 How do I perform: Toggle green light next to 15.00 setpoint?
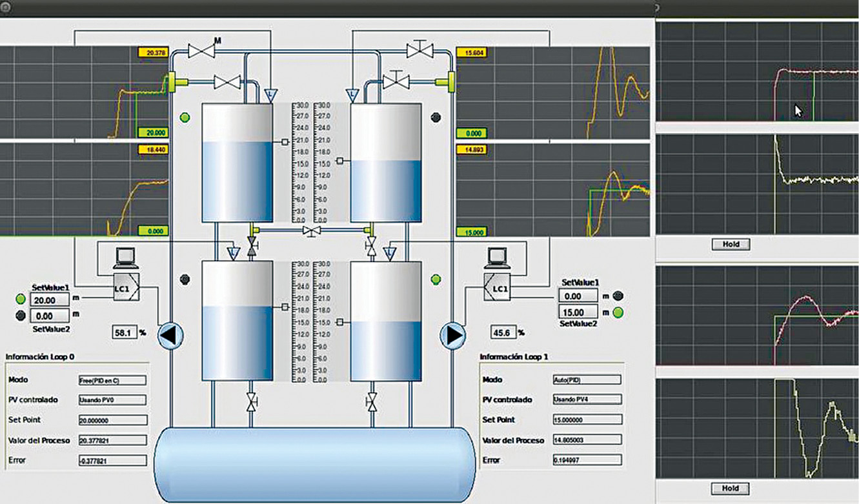click(618, 314)
